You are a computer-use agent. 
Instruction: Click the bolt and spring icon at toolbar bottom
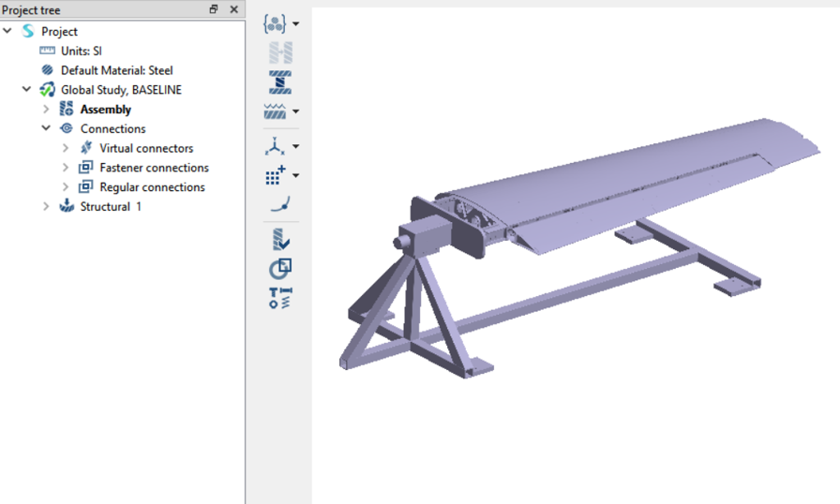coord(279,298)
